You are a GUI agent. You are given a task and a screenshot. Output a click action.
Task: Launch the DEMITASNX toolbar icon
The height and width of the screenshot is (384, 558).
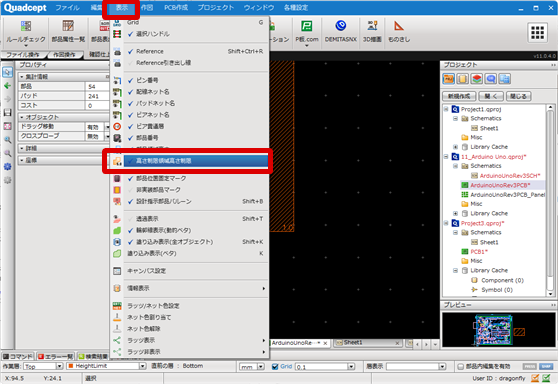pyautogui.click(x=341, y=31)
